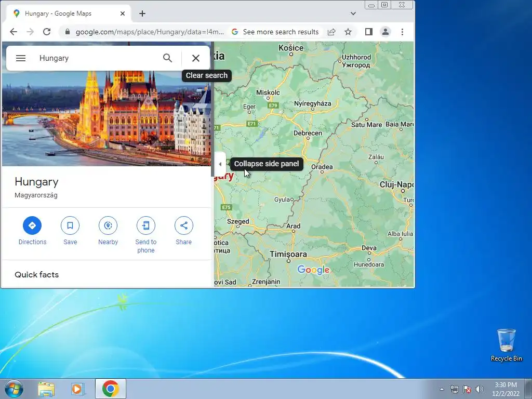The width and height of the screenshot is (532, 399).
Task: Open the Google Maps hamburger menu
Action: (x=21, y=58)
